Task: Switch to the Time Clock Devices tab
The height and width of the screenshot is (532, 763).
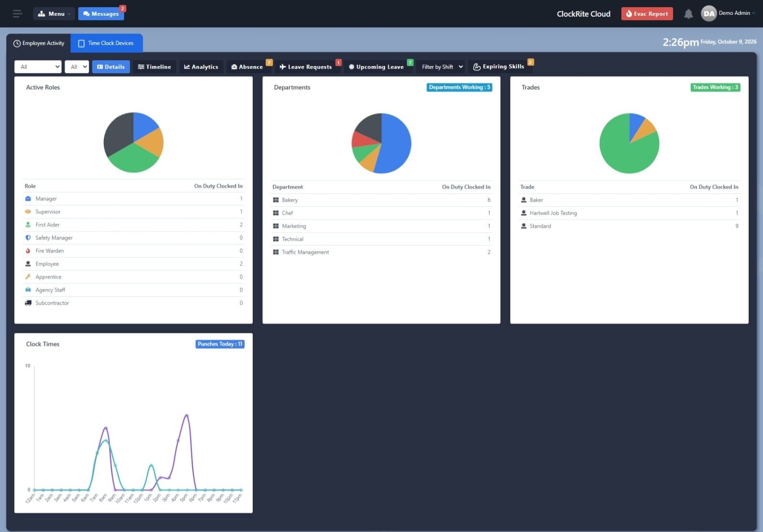Action: [x=106, y=43]
